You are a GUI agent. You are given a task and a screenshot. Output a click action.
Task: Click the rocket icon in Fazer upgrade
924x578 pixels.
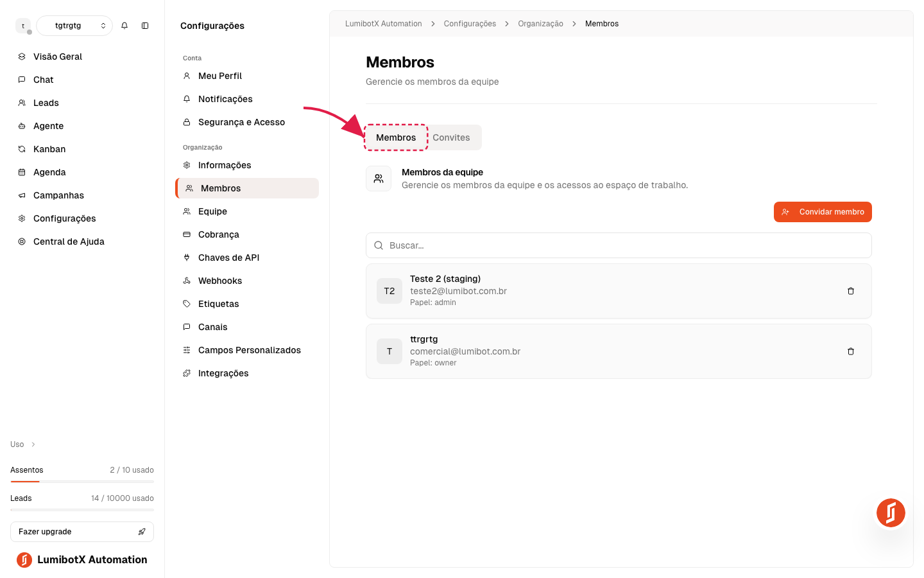[x=142, y=532]
